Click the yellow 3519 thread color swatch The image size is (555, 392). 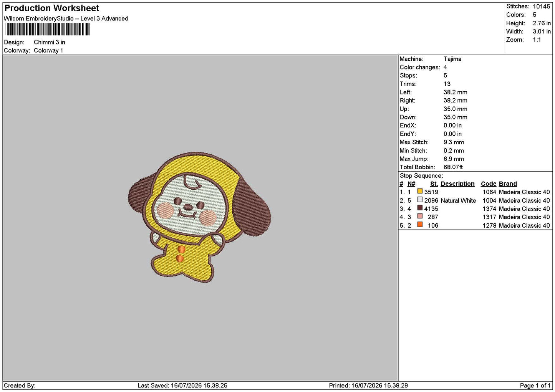(x=420, y=191)
